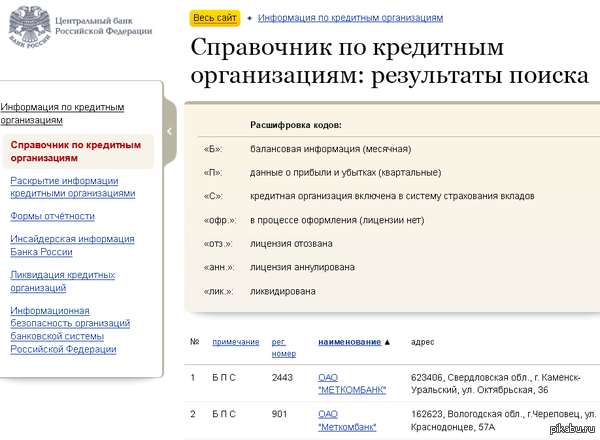Open "Информационная безопасность организаций банковской системы" link
600x440 pixels.
point(70,330)
